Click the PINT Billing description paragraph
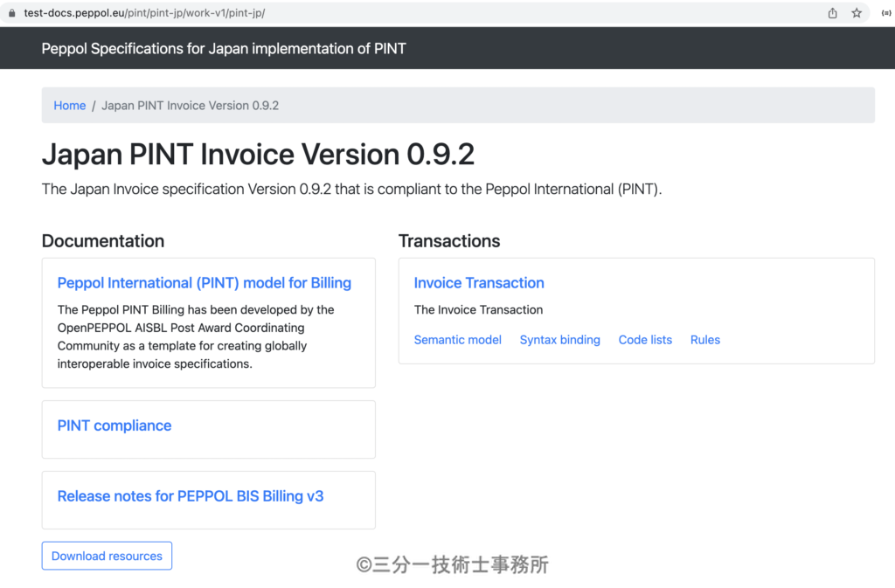895x588 pixels. [x=196, y=336]
